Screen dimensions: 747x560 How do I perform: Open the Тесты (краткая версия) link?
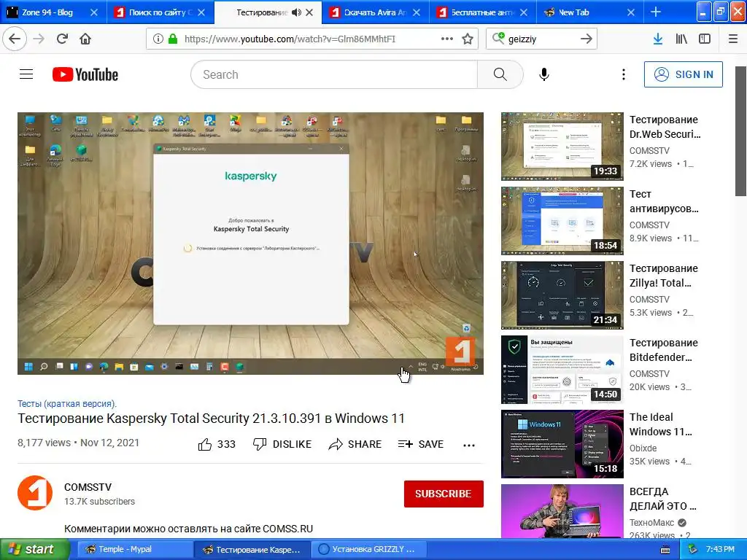[x=67, y=404]
